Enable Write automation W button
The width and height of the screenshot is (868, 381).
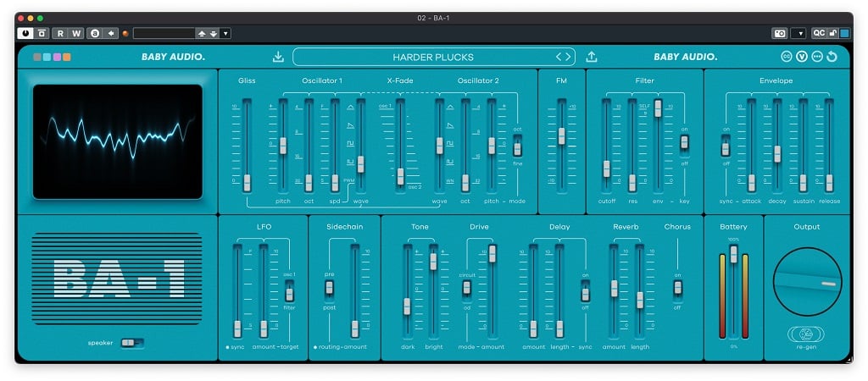click(76, 33)
